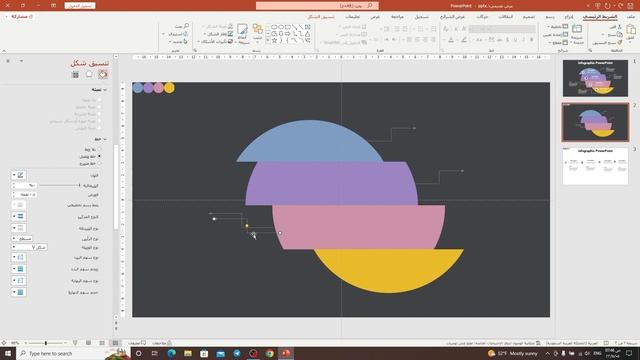Open the Effects pentagon icon in Format Shape pane
The height and width of the screenshot is (360, 640).
point(89,74)
